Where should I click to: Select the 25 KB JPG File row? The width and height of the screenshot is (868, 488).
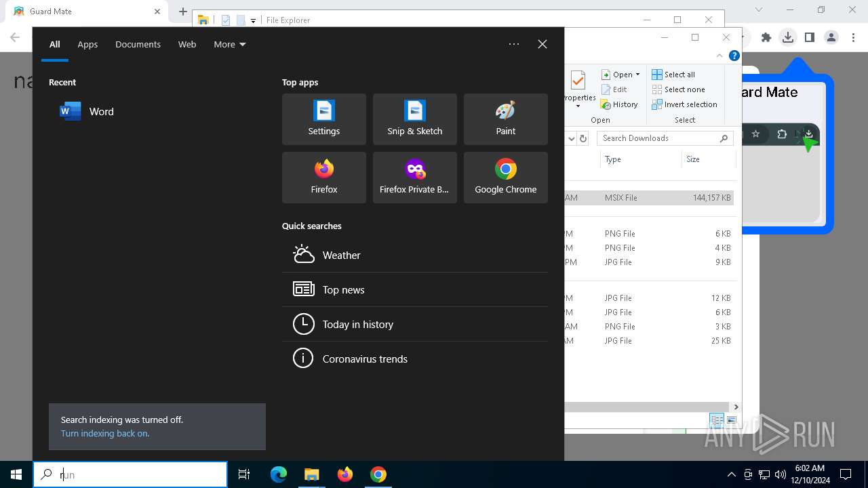point(649,341)
